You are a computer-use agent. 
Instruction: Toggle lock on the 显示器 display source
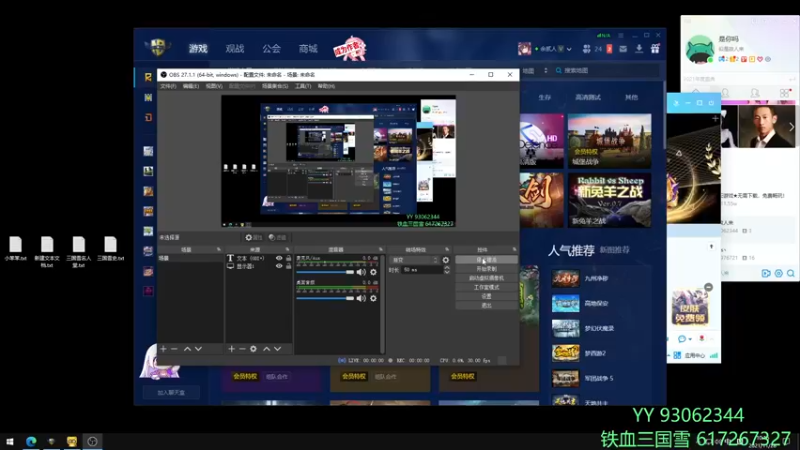(288, 266)
